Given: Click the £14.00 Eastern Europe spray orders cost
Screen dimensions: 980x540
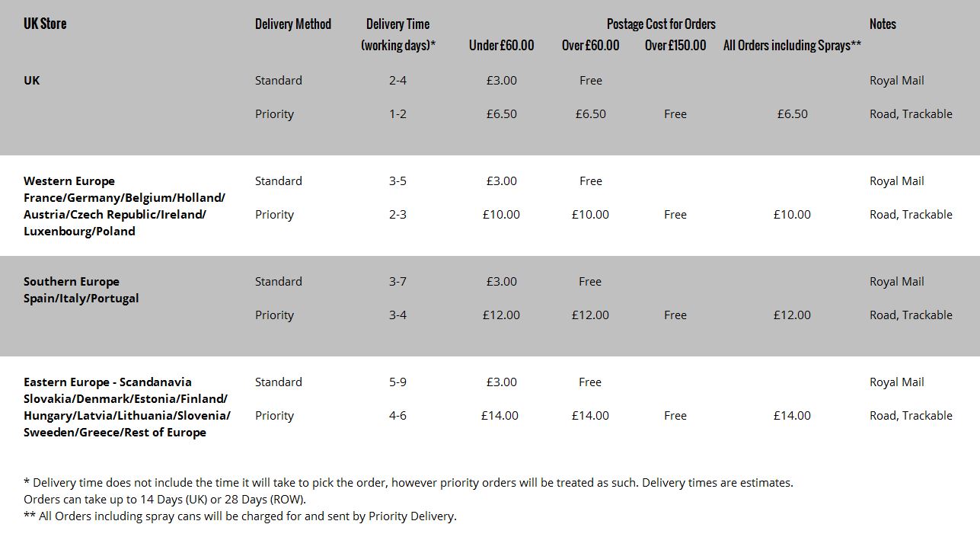Looking at the screenshot, I should [792, 415].
